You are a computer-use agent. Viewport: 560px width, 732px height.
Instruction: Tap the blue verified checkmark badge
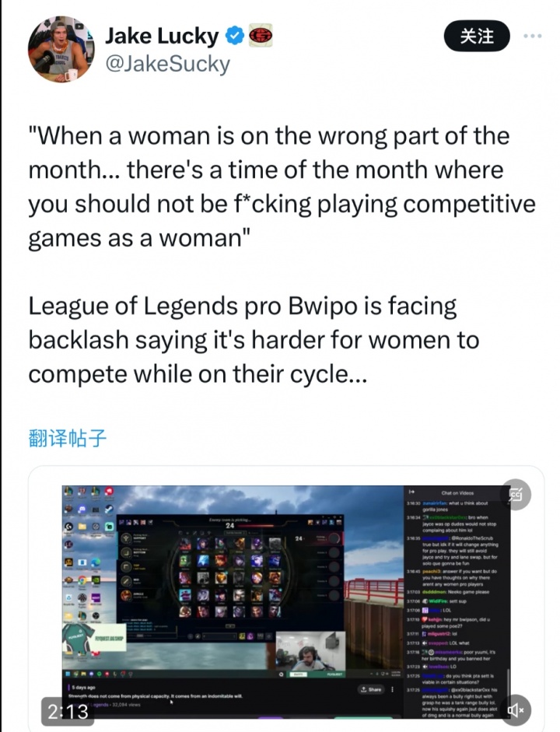(x=235, y=36)
